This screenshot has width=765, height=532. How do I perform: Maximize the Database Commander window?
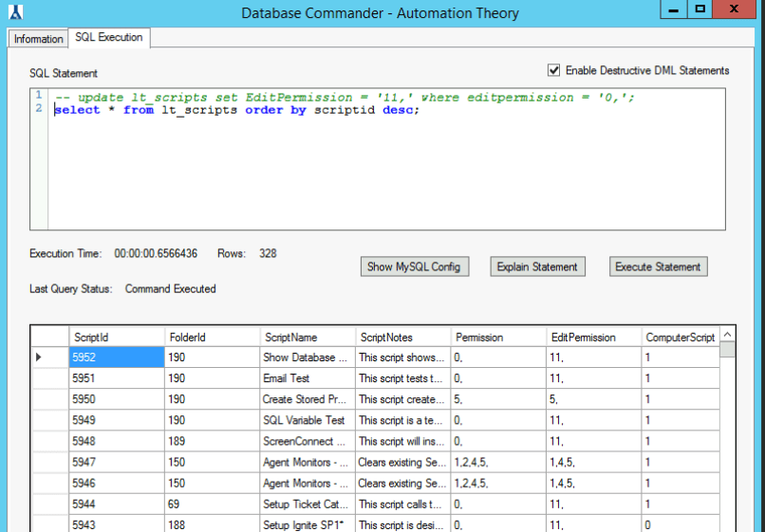pyautogui.click(x=700, y=10)
